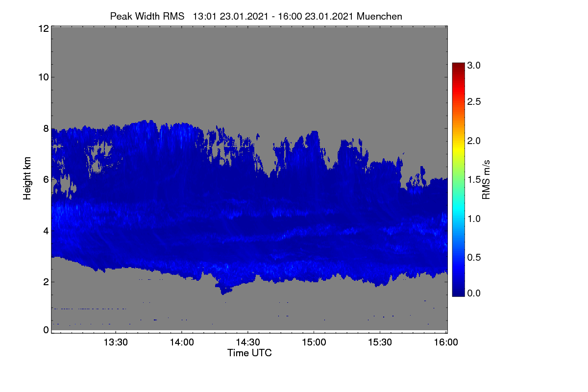The height and width of the screenshot is (392, 588).
Task: Click the 3.0 colorbar value label
Action: (474, 65)
